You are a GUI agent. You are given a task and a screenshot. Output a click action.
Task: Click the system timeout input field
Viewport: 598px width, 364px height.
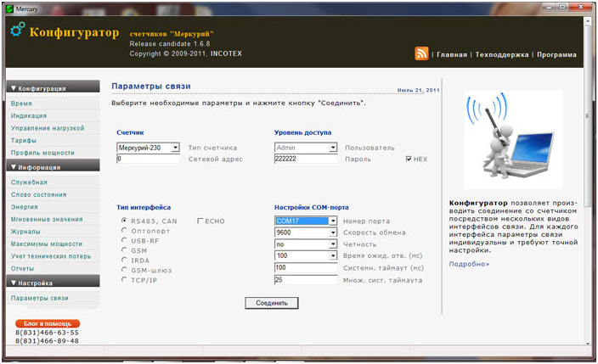306,267
